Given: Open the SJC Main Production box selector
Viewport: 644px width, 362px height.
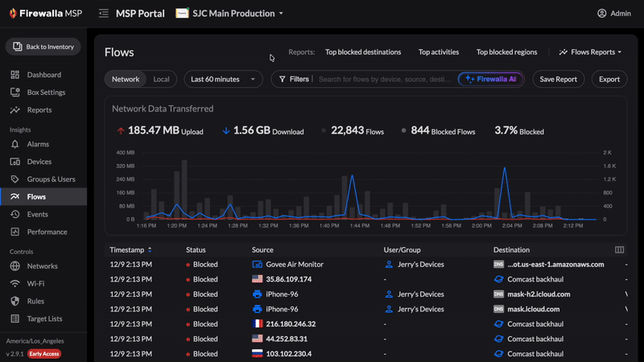Looking at the screenshot, I should click(x=229, y=14).
